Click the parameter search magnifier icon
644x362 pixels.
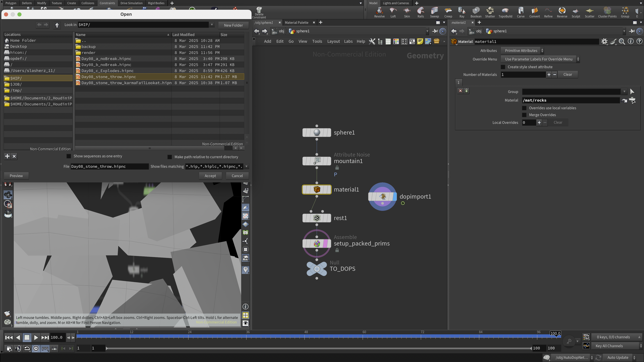coord(622,41)
